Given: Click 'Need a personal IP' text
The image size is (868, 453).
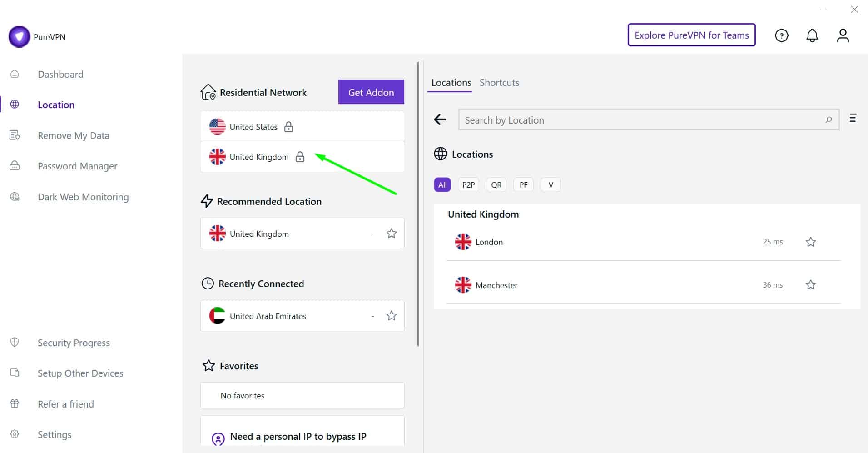Looking at the screenshot, I should click(x=298, y=436).
